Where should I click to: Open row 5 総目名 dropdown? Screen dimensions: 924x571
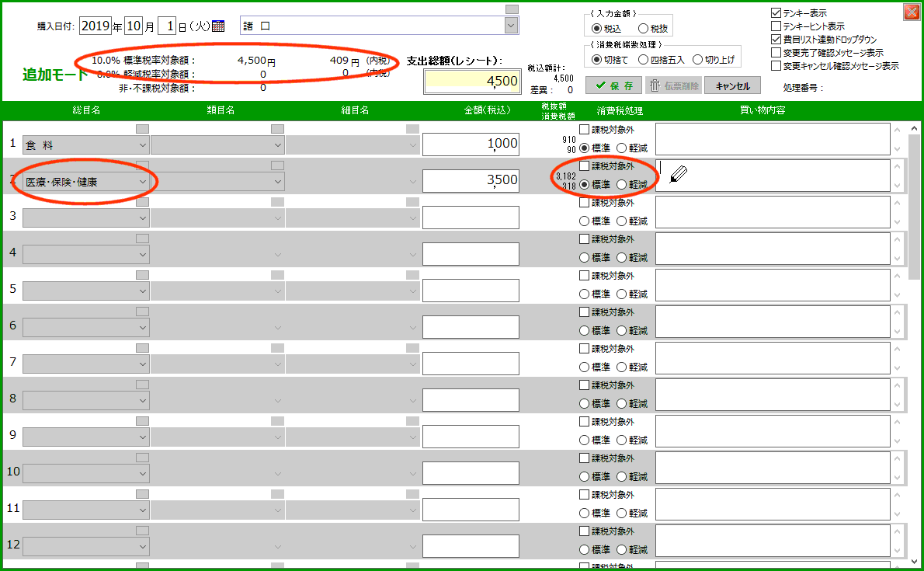click(143, 291)
